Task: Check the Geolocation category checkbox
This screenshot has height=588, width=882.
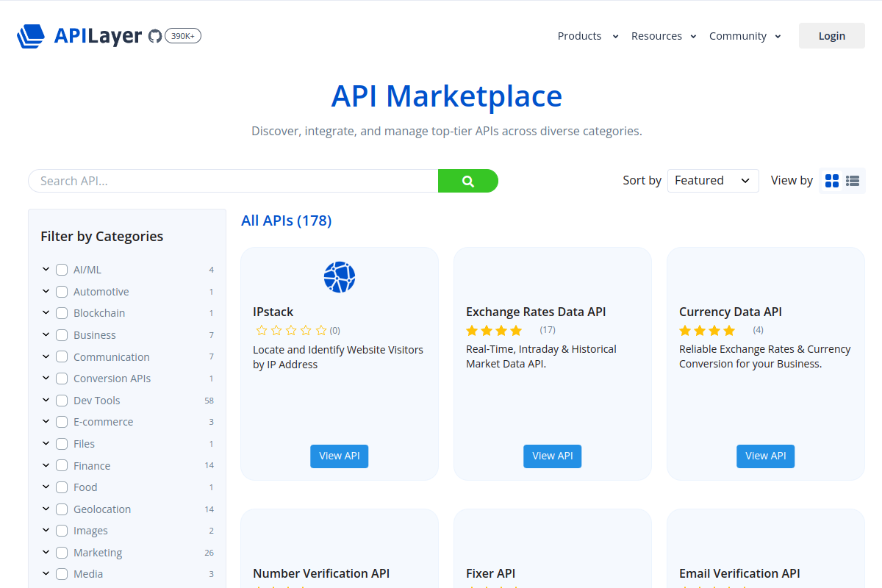Action: point(62,509)
